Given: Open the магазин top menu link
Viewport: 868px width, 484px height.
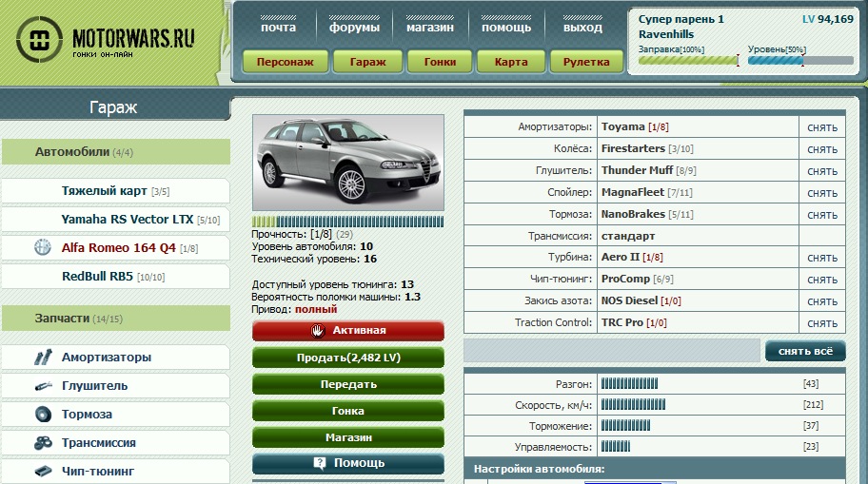Looking at the screenshot, I should click(x=429, y=28).
